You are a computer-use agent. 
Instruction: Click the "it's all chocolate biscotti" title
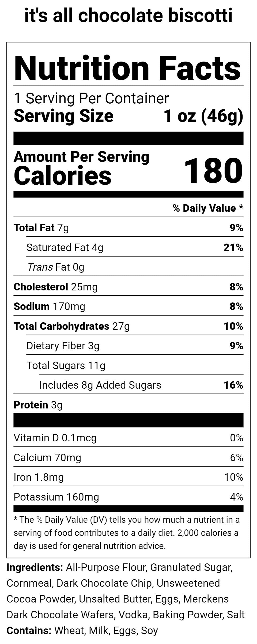click(x=128, y=16)
